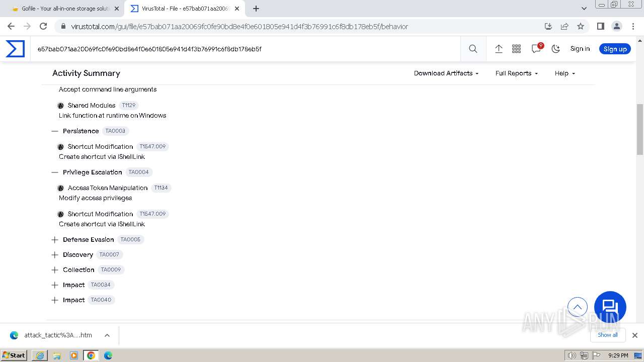Click 'Link function at runtime on Windows'
Screen dimensions: 644x362
coord(112,116)
